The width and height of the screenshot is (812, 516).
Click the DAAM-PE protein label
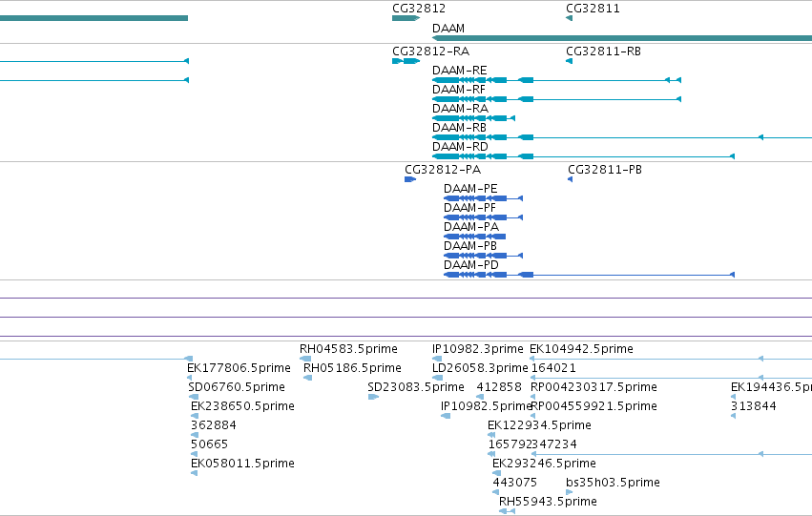[x=470, y=189]
